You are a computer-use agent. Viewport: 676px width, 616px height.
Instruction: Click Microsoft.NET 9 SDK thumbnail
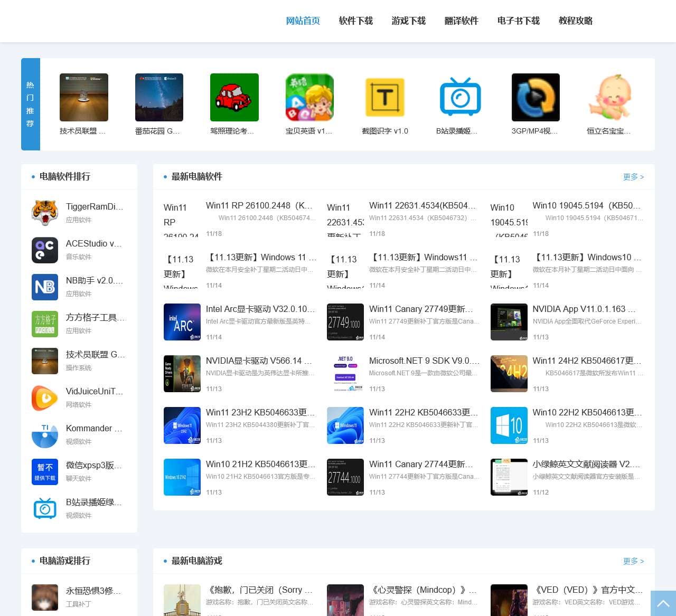345,374
